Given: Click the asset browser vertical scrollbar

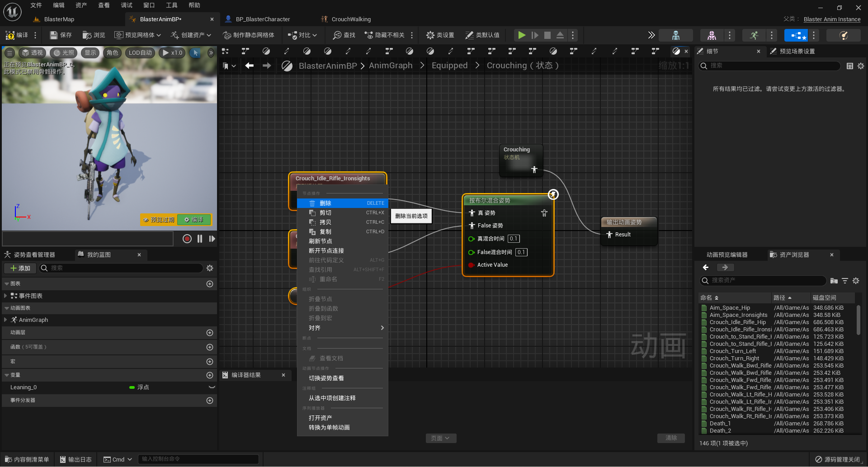Looking at the screenshot, I should (x=858, y=320).
